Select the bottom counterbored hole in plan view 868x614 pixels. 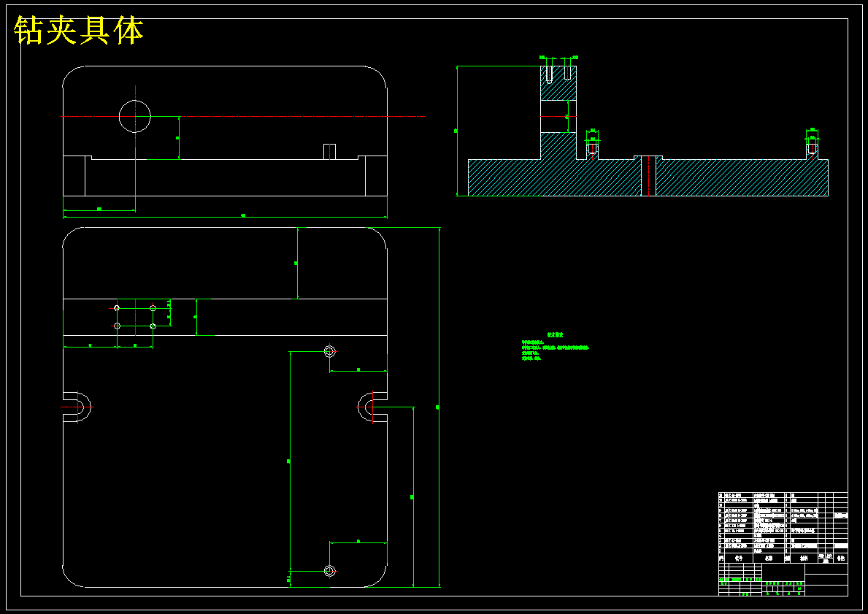(330, 570)
